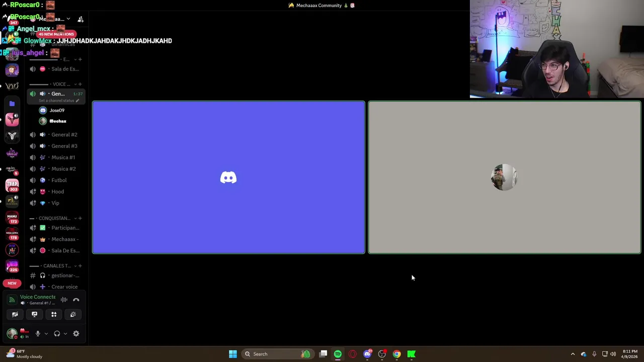
Task: Open headphone output options arrow
Action: [x=65, y=333]
